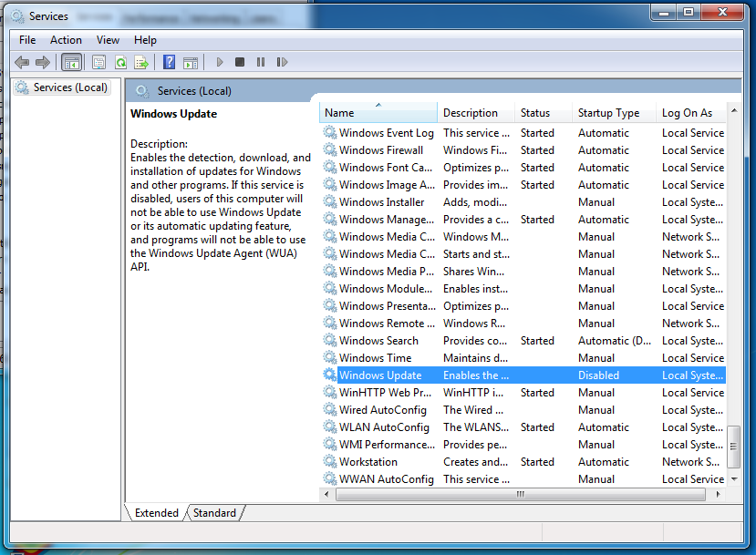Sort services by the Name column header

click(x=378, y=113)
